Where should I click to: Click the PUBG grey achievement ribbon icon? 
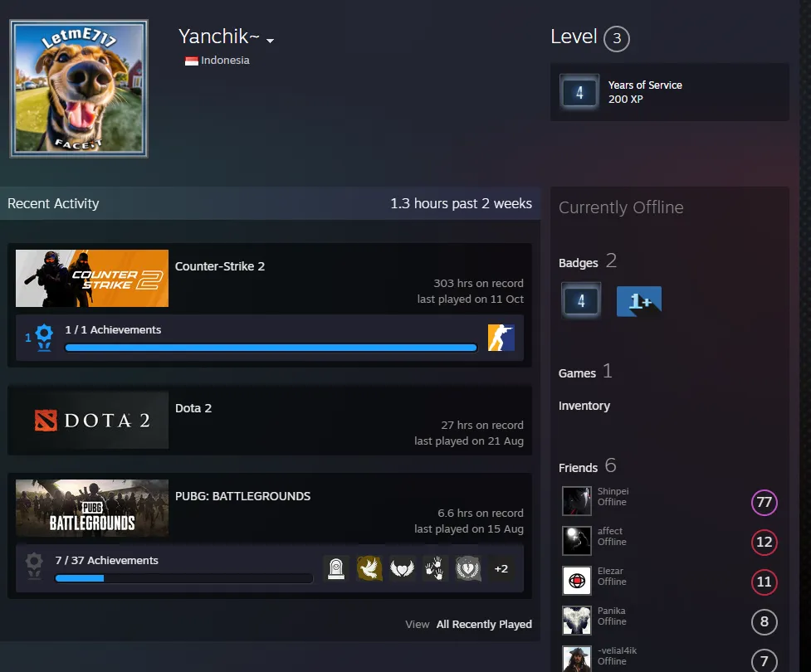tap(34, 566)
